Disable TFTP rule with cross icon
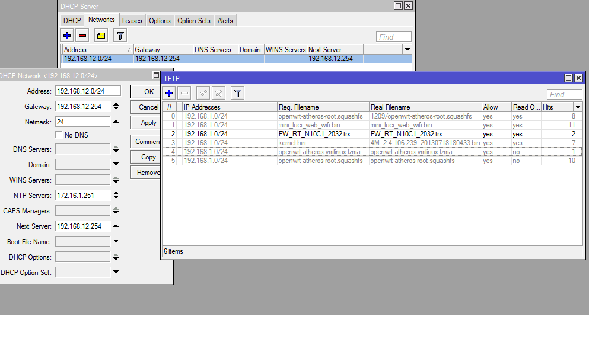The height and width of the screenshot is (364, 589). pos(218,93)
